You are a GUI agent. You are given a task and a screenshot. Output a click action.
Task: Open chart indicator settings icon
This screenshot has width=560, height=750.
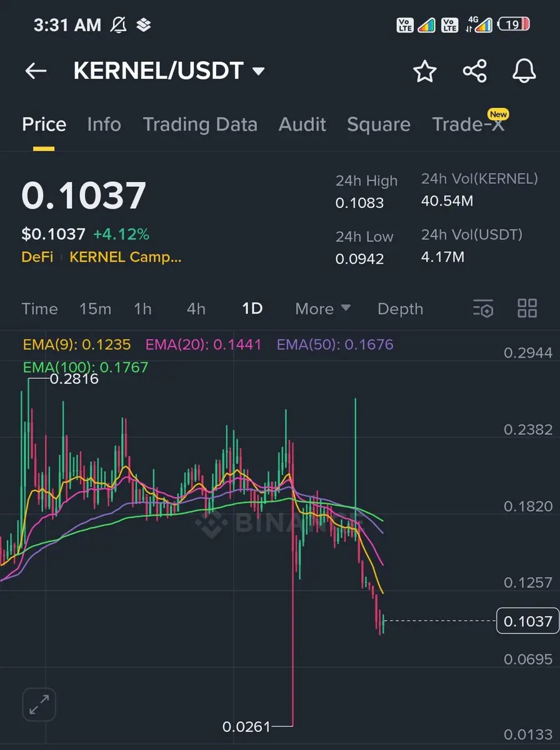tap(484, 309)
